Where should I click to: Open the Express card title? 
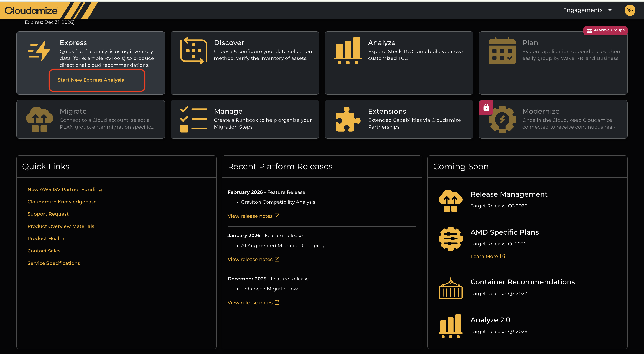pyautogui.click(x=73, y=43)
